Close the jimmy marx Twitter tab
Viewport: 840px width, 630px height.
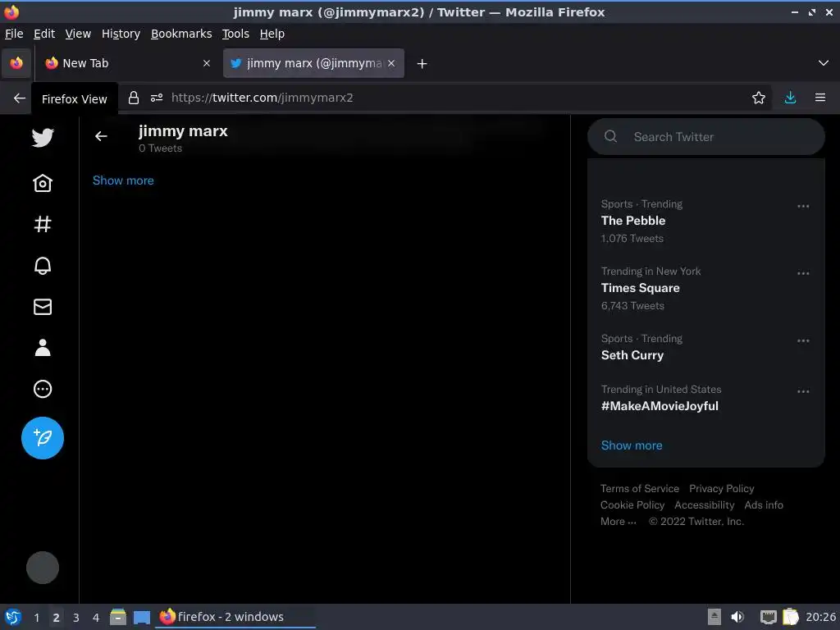point(391,63)
